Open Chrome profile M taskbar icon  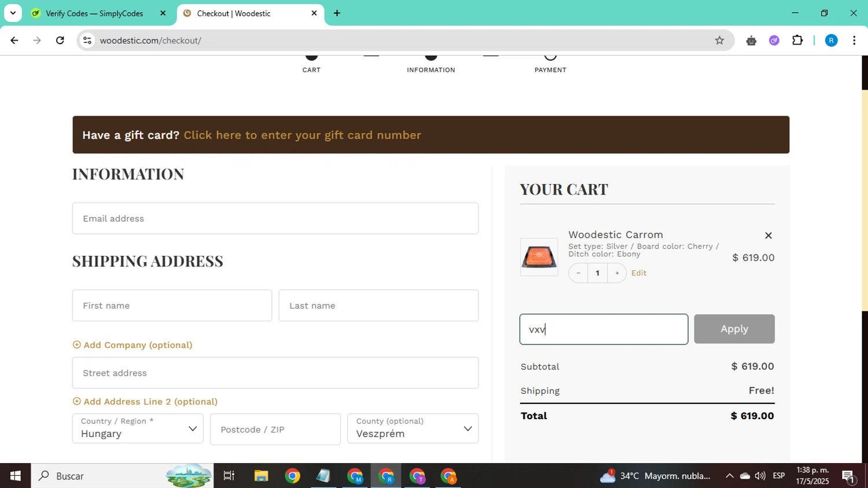coord(355,476)
